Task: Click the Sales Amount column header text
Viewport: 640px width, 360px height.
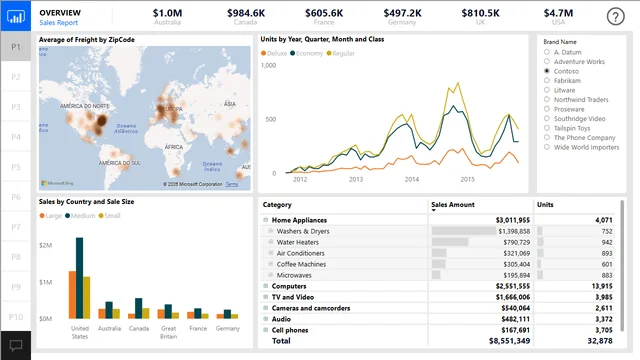Action: (453, 204)
